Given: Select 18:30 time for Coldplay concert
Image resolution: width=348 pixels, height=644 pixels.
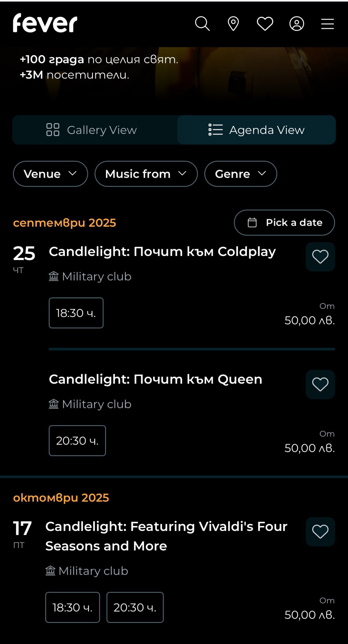Looking at the screenshot, I should [x=76, y=313].
